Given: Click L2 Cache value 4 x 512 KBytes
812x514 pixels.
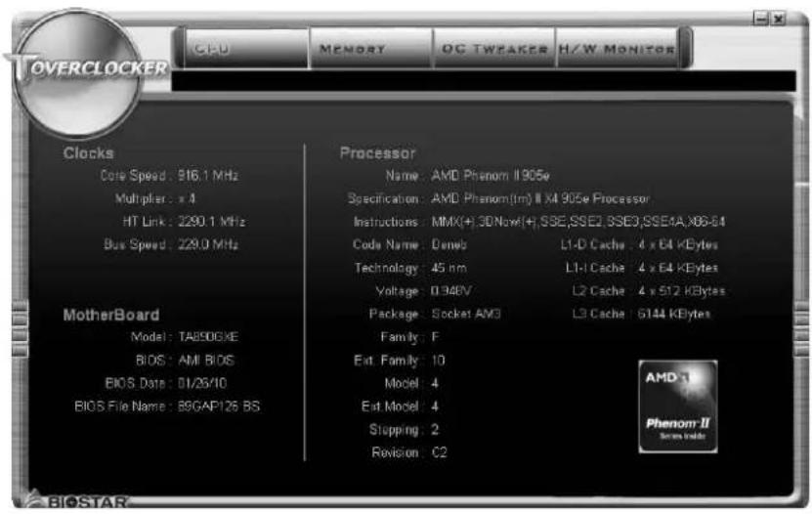Looking at the screenshot, I should click(681, 291).
